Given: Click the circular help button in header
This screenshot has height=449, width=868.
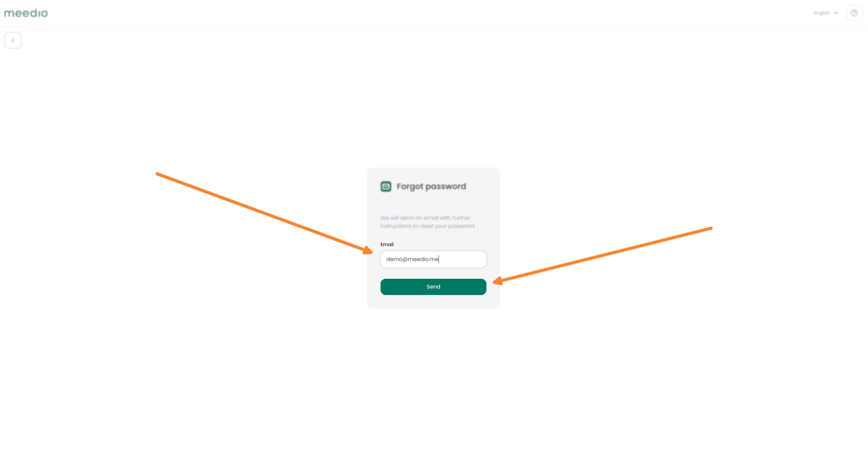Looking at the screenshot, I should 854,13.
